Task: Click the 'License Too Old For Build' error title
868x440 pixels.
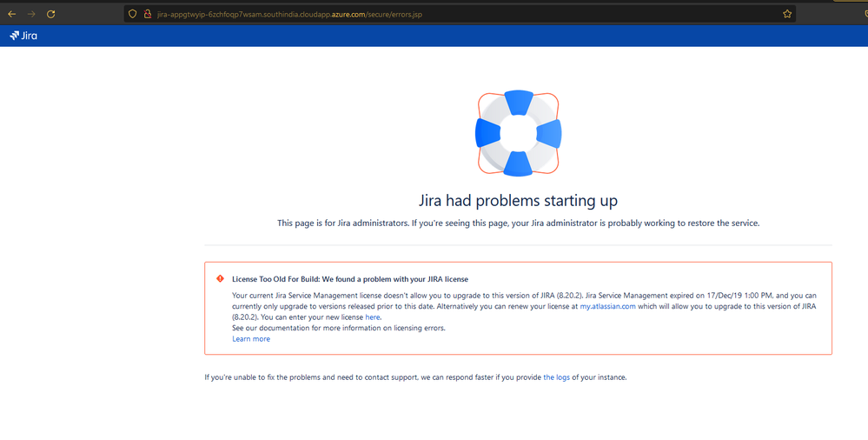Action: [x=350, y=279]
